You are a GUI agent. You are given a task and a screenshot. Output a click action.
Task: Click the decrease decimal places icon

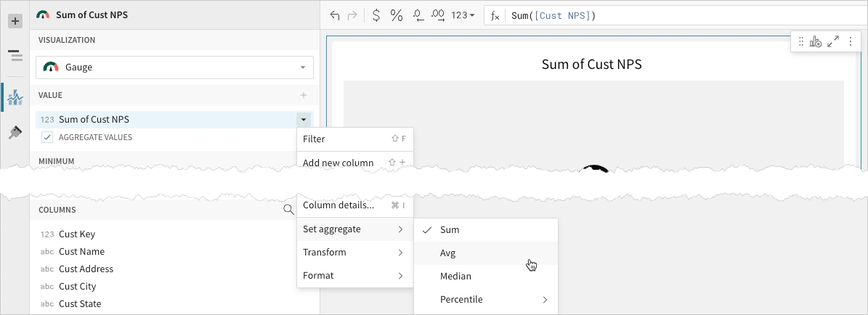pos(418,15)
